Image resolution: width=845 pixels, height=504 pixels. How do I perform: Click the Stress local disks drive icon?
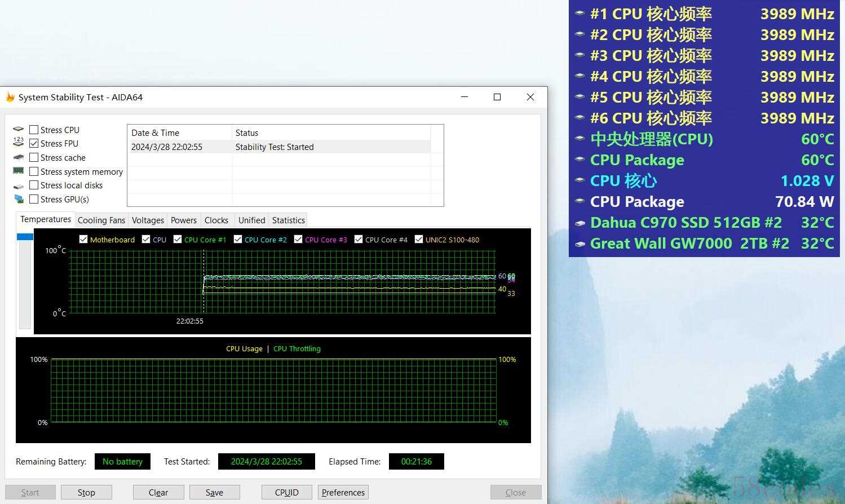[x=19, y=186]
